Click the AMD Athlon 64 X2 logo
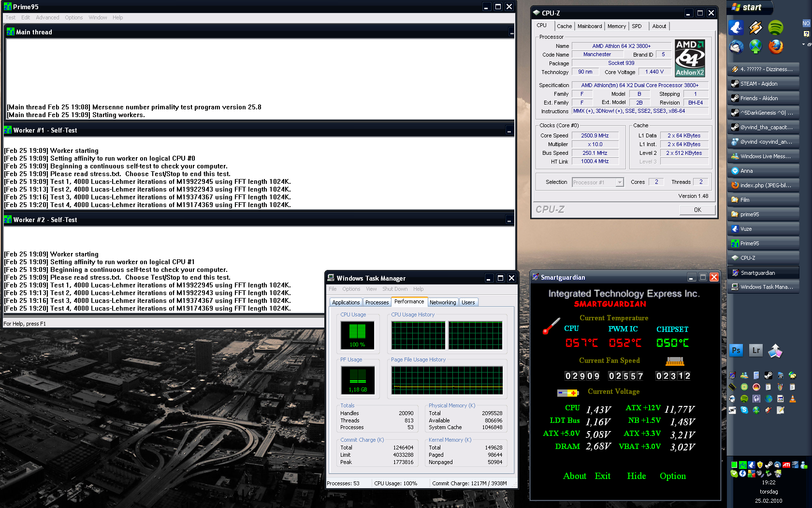 coord(690,59)
